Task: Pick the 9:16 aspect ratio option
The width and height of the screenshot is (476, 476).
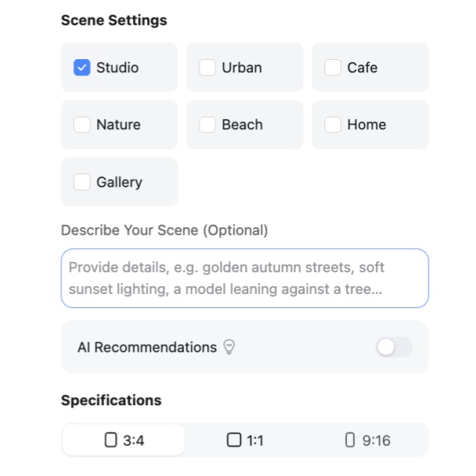Action: coord(368,440)
